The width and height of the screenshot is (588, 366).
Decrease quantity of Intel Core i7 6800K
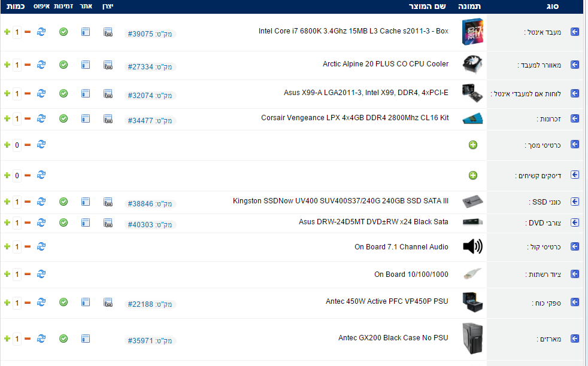pyautogui.click(x=28, y=32)
